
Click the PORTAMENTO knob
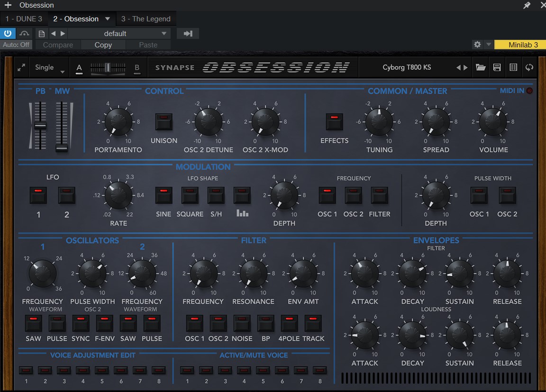(x=118, y=122)
